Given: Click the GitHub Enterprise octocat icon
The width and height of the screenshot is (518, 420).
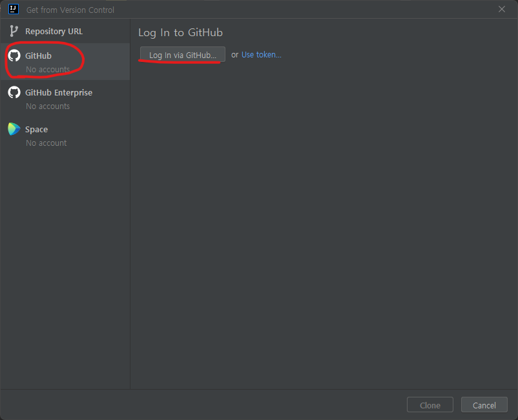Looking at the screenshot, I should coord(14,92).
